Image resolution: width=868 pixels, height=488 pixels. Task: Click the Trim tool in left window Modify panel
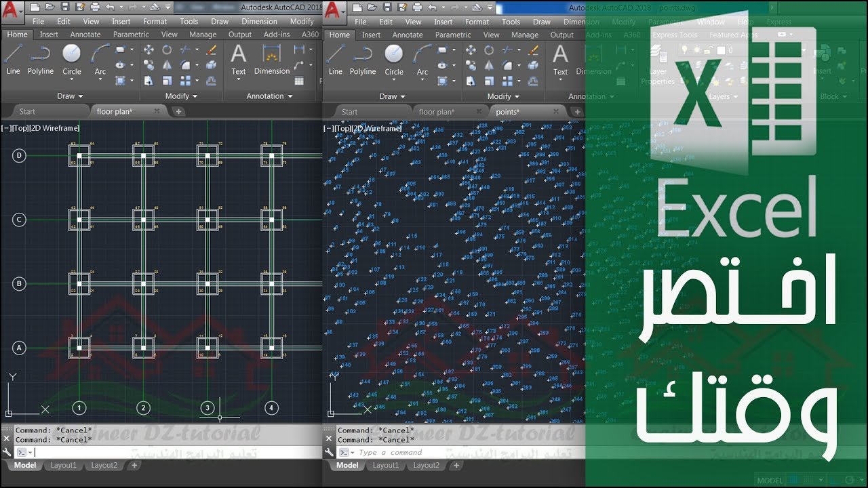tap(184, 50)
